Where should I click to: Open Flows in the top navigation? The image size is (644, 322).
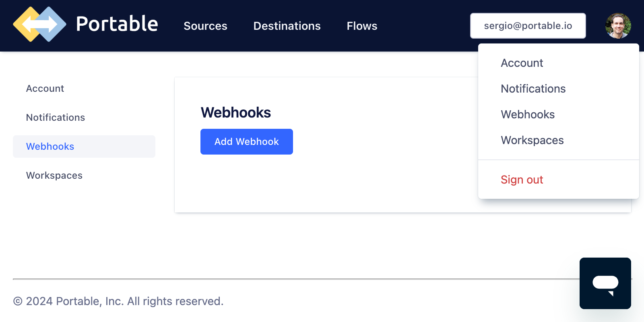click(362, 26)
